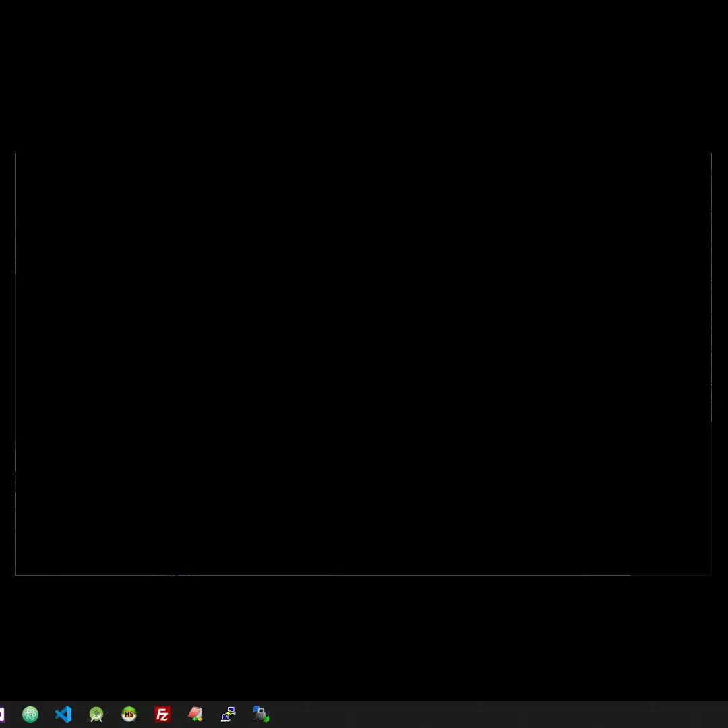
Task: Launch HeidiSQL from the taskbar
Action: 129,714
